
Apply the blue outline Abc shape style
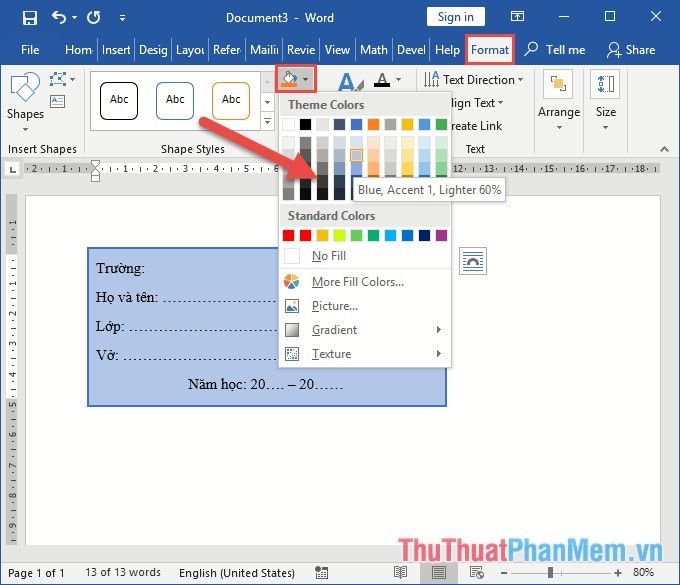click(x=175, y=101)
